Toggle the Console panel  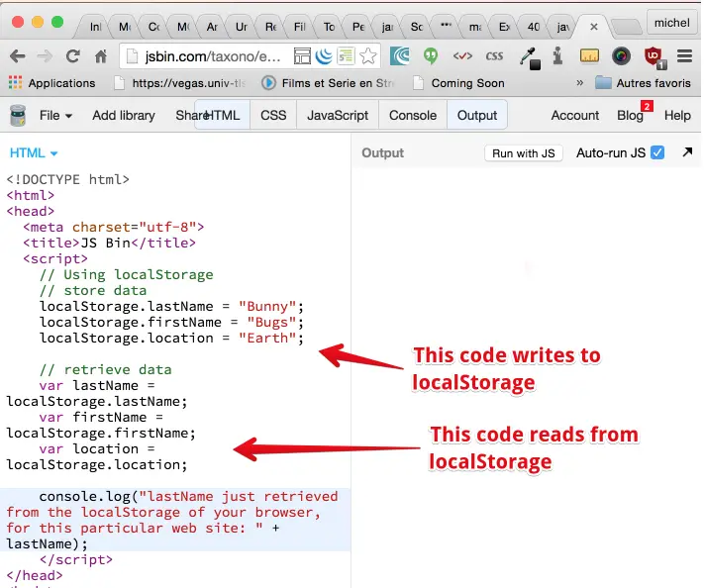click(x=412, y=115)
